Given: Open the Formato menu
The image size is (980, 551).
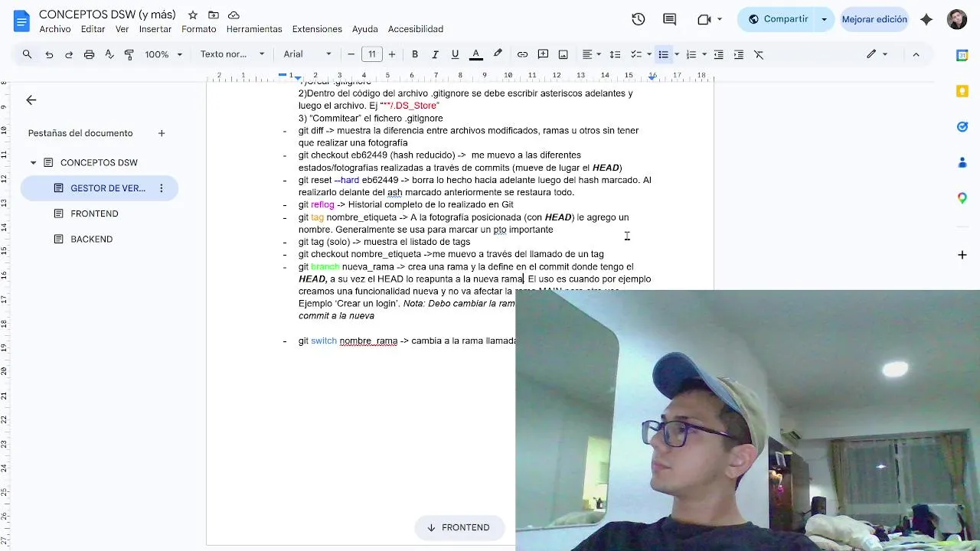Looking at the screenshot, I should pyautogui.click(x=199, y=29).
